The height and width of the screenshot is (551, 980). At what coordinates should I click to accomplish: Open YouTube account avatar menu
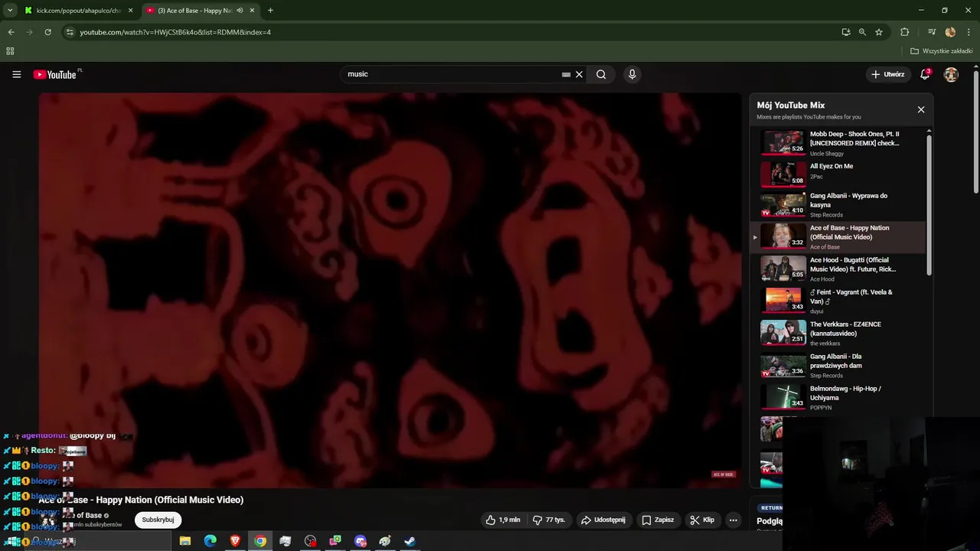951,74
